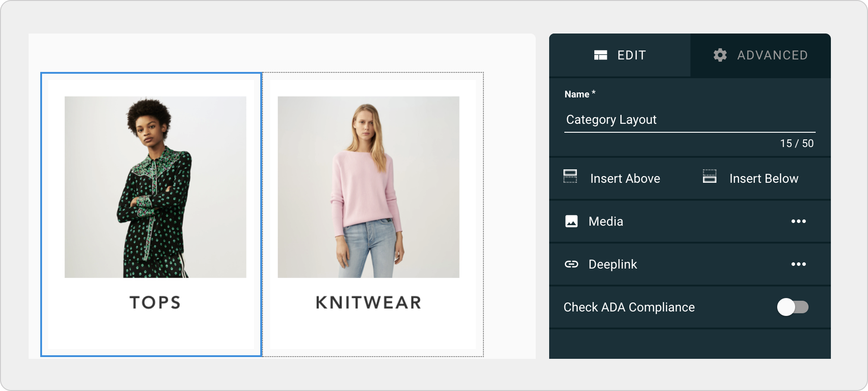Select the Knitwear category model photo
Image resolution: width=868 pixels, height=391 pixels.
(x=368, y=187)
